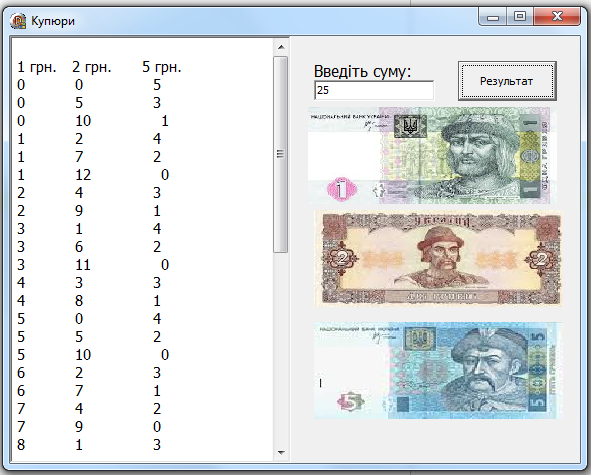The width and height of the screenshot is (591, 475).
Task: Click the Введіть суму label
Action: (362, 71)
